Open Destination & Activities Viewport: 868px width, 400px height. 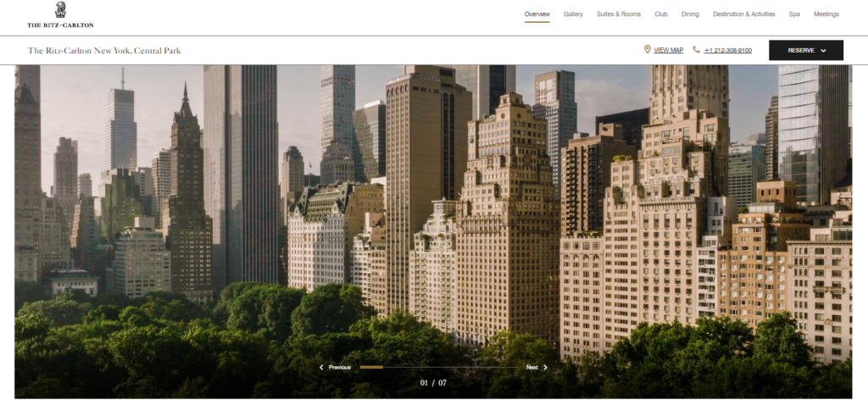[x=743, y=14]
